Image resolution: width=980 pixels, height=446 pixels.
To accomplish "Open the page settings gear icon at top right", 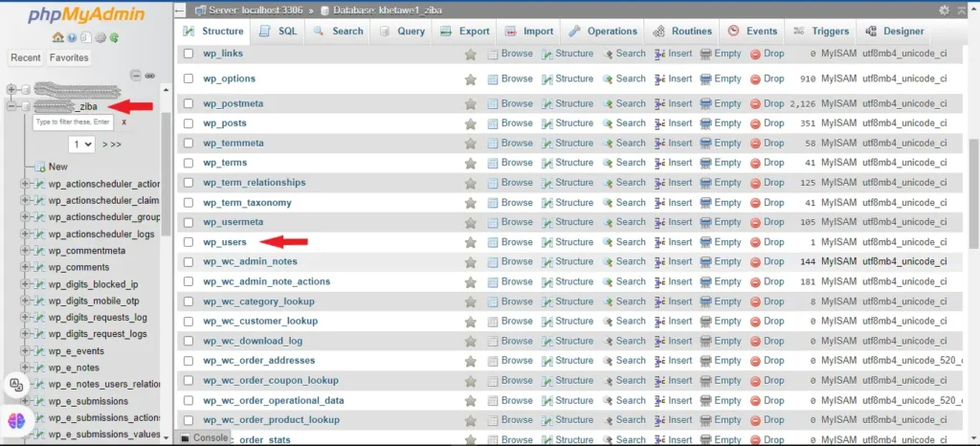I will 946,11.
